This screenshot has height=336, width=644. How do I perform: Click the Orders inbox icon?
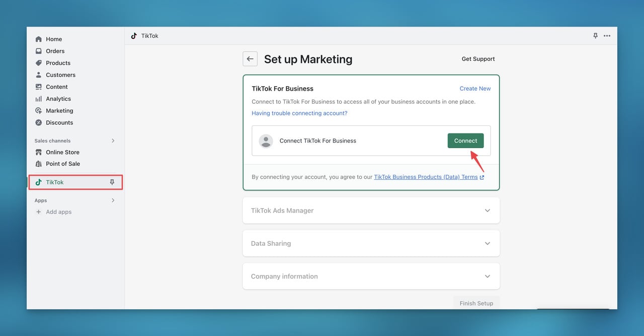click(x=39, y=51)
